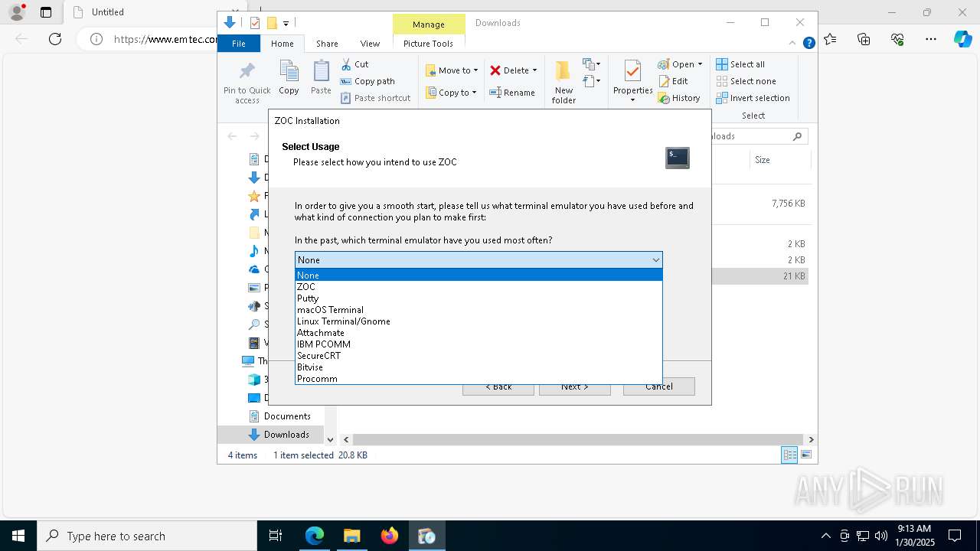
Task: Choose Bitvise in the dropdown list
Action: coord(479,367)
